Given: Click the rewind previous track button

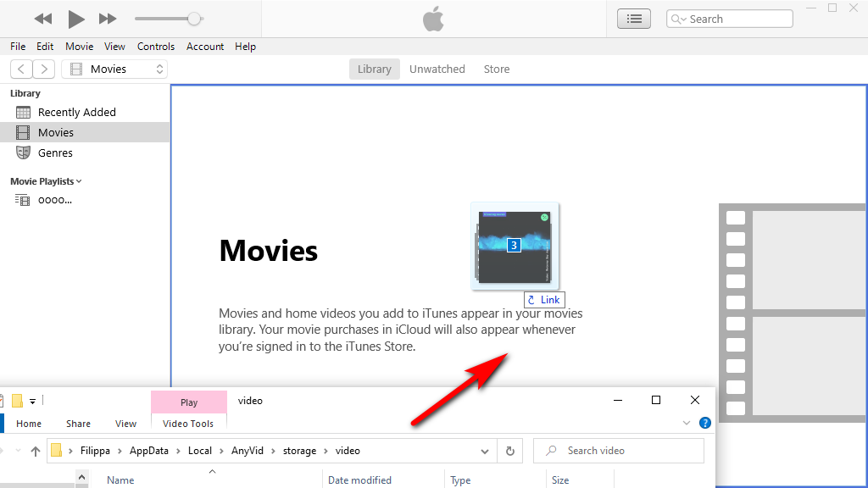Looking at the screenshot, I should tap(42, 19).
